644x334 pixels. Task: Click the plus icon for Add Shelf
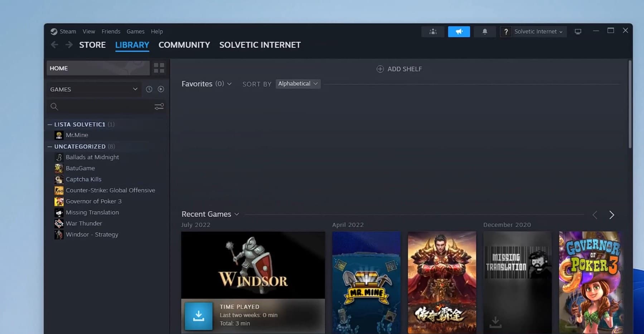(x=380, y=69)
